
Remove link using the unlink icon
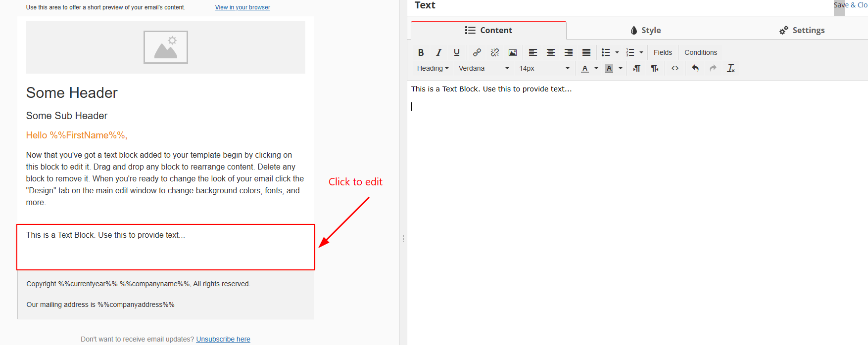click(495, 52)
